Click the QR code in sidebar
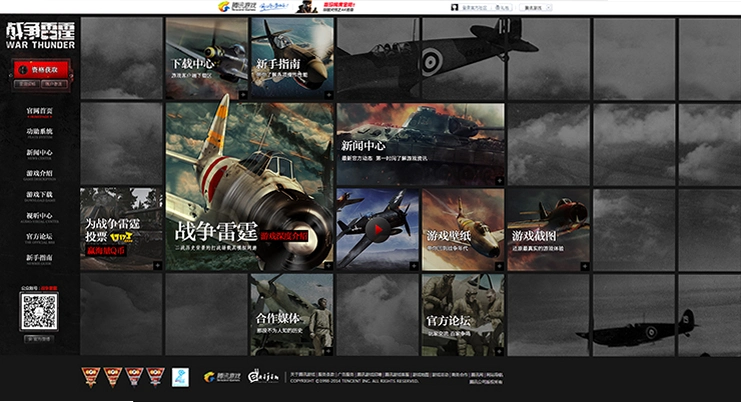 point(39,311)
